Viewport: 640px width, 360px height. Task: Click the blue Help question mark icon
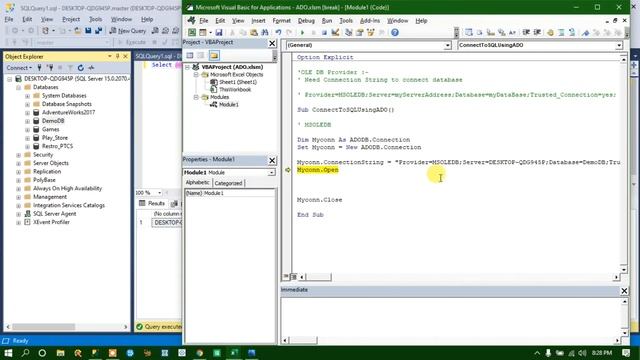pyautogui.click(x=395, y=32)
